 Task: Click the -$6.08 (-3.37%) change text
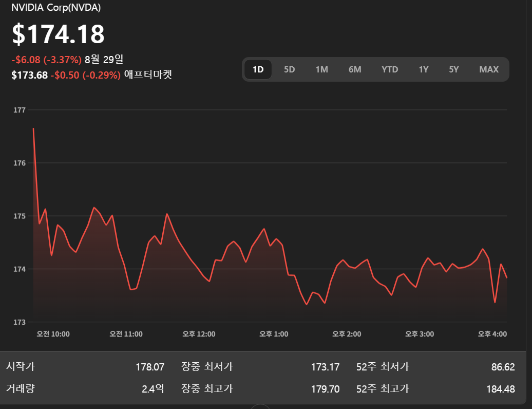coord(47,60)
